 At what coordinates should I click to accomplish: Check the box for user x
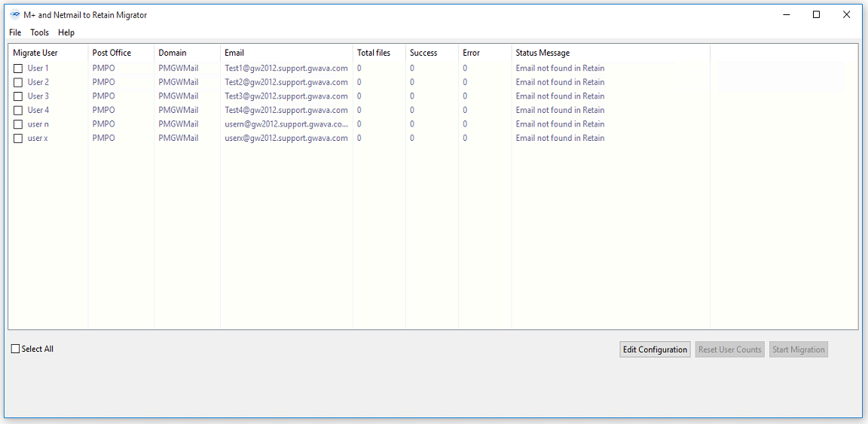pos(18,139)
